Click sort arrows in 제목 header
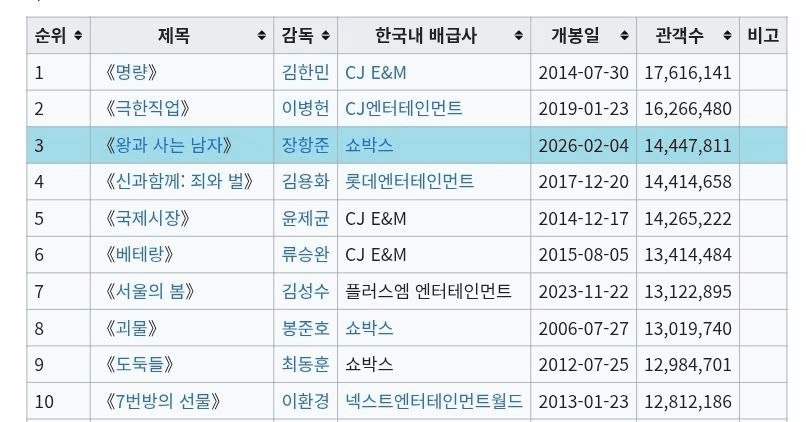Image resolution: width=806 pixels, height=422 pixels. tap(262, 37)
